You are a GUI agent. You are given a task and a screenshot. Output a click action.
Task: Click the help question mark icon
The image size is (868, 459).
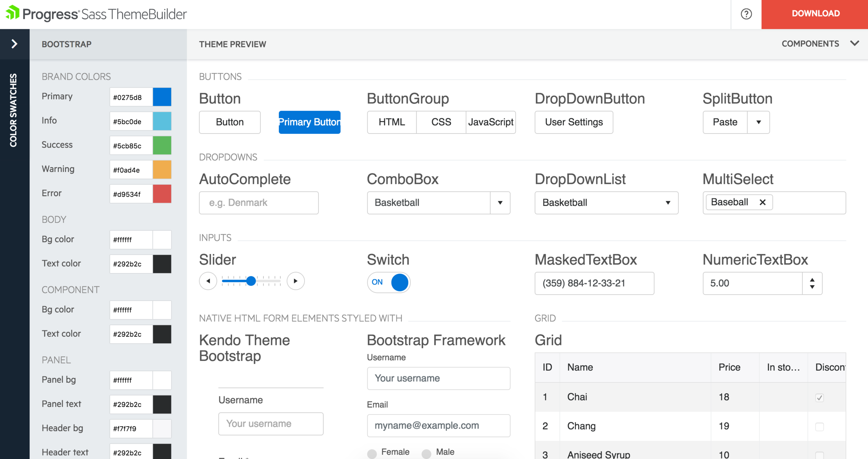click(746, 14)
